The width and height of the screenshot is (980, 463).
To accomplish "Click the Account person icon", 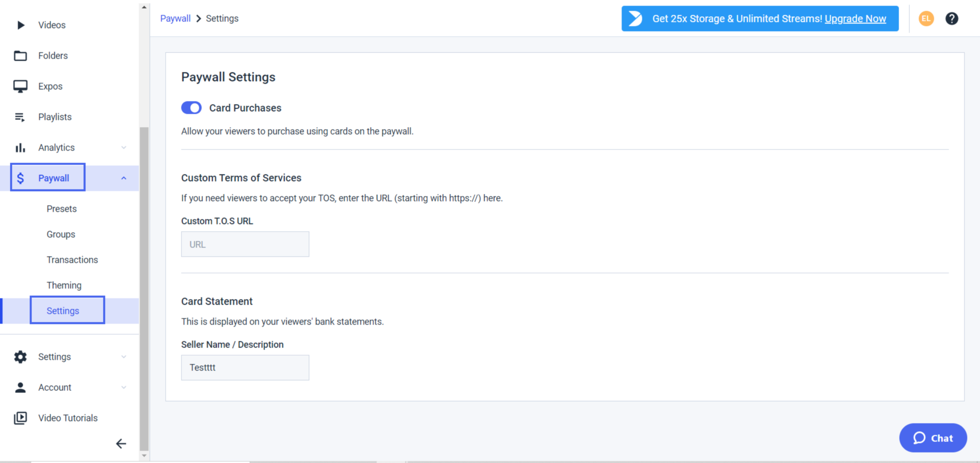I will 21,387.
